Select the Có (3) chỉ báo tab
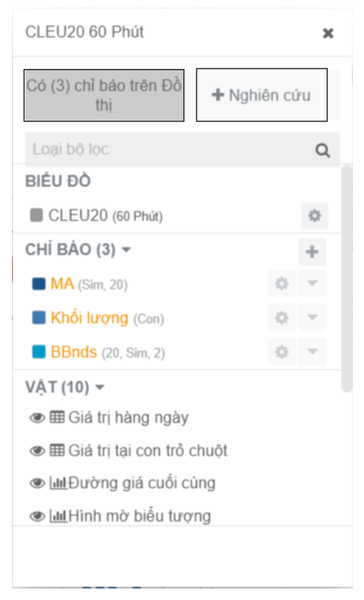The width and height of the screenshot is (364, 600). [104, 95]
